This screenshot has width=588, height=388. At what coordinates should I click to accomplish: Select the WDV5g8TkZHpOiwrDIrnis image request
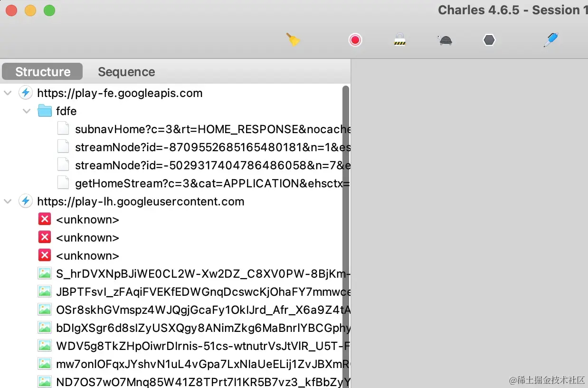click(203, 346)
